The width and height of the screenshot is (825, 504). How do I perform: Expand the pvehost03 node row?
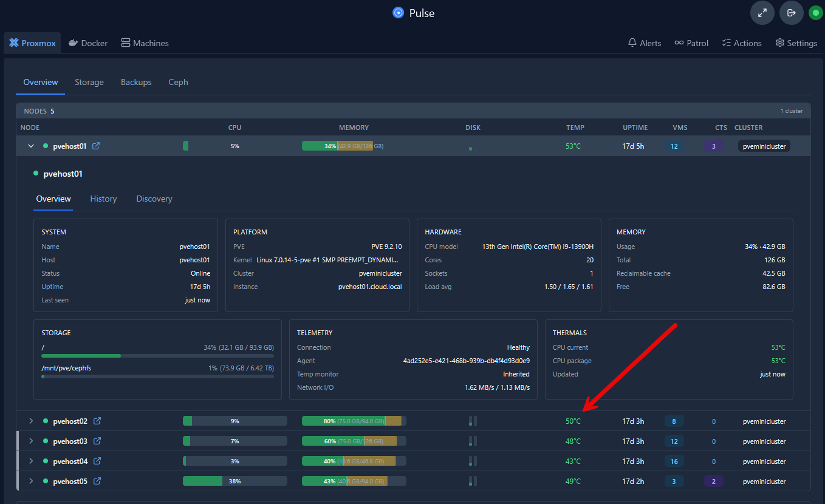(31, 441)
